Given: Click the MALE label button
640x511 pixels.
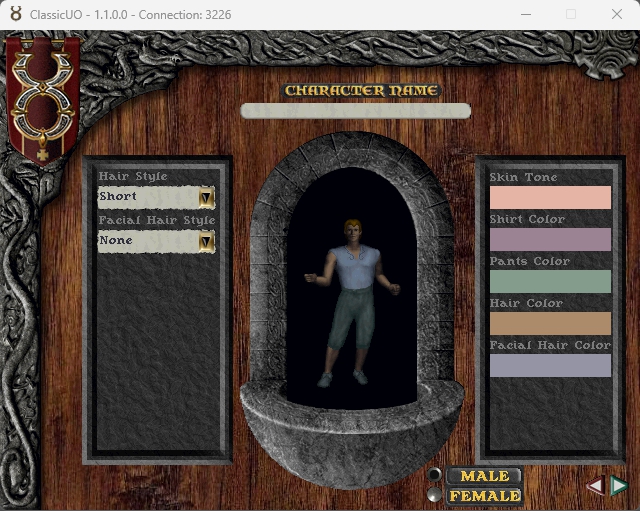Looking at the screenshot, I should point(485,476).
